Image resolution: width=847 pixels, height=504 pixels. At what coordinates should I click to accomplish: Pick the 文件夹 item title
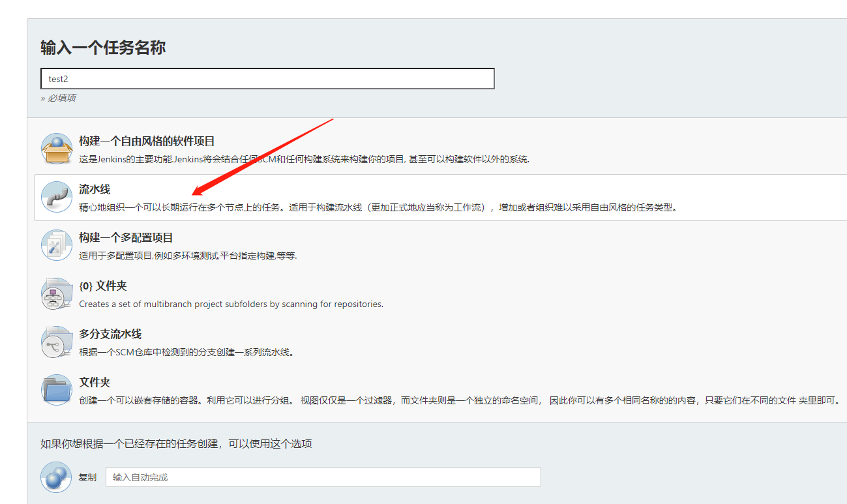(95, 382)
